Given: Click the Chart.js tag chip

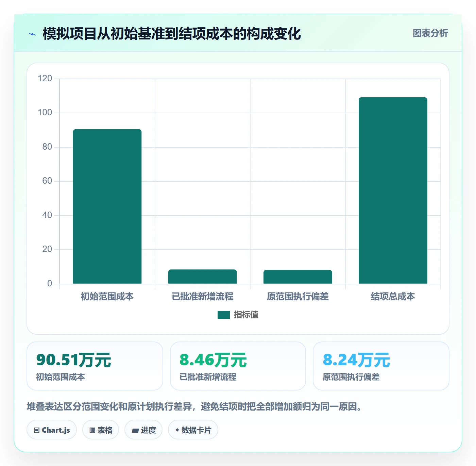Looking at the screenshot, I should click(x=52, y=430).
